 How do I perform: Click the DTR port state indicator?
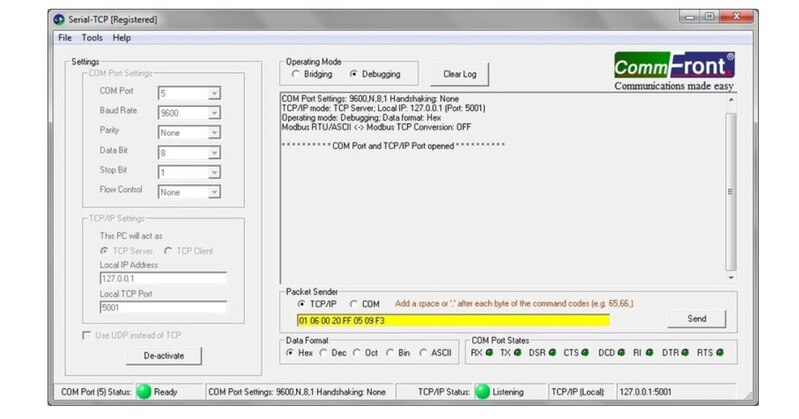pos(685,352)
